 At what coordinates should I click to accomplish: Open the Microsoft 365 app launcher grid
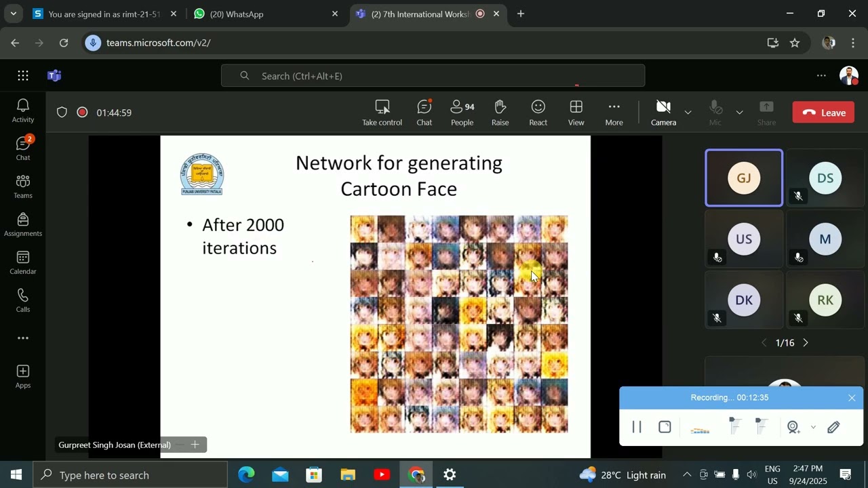click(23, 76)
